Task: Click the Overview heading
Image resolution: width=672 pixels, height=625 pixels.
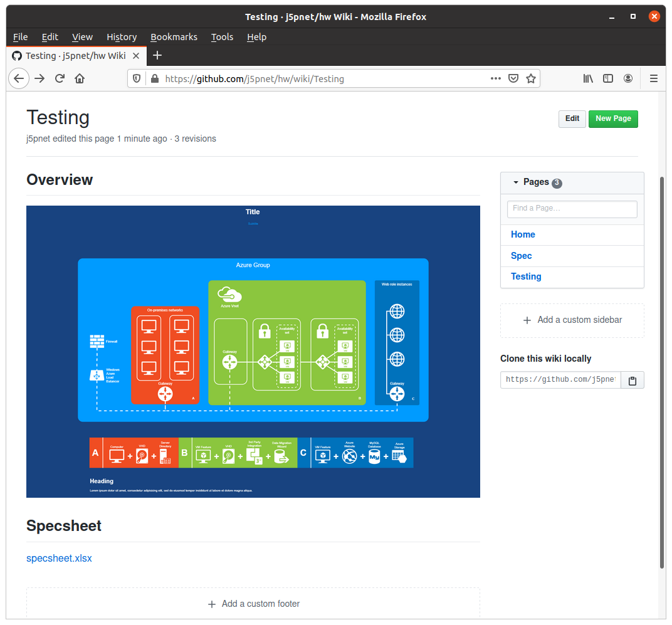Action: click(x=60, y=180)
